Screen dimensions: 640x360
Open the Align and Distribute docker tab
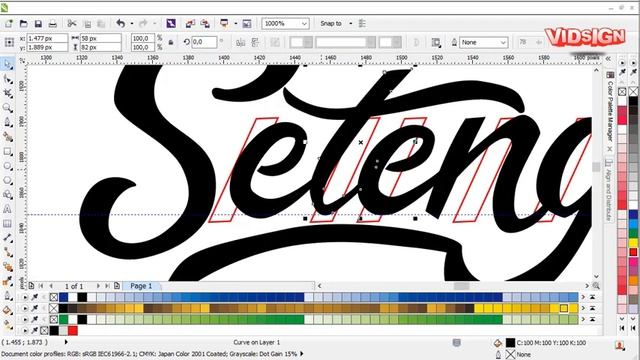(x=609, y=191)
